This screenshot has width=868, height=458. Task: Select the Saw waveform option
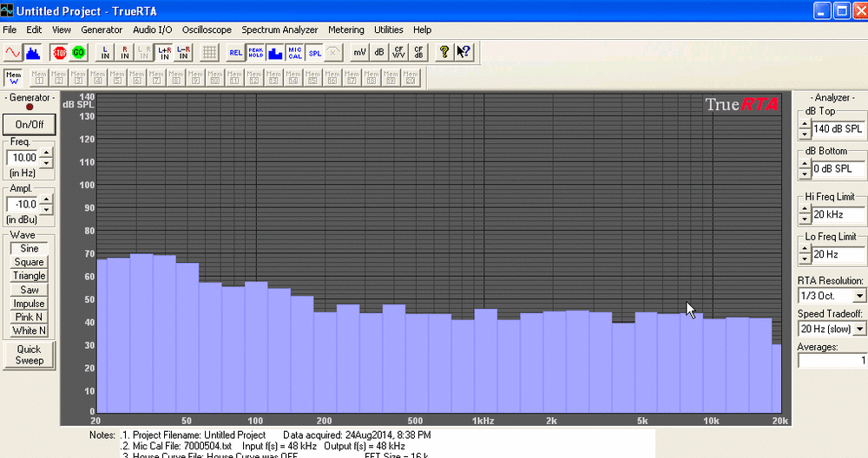(x=30, y=290)
